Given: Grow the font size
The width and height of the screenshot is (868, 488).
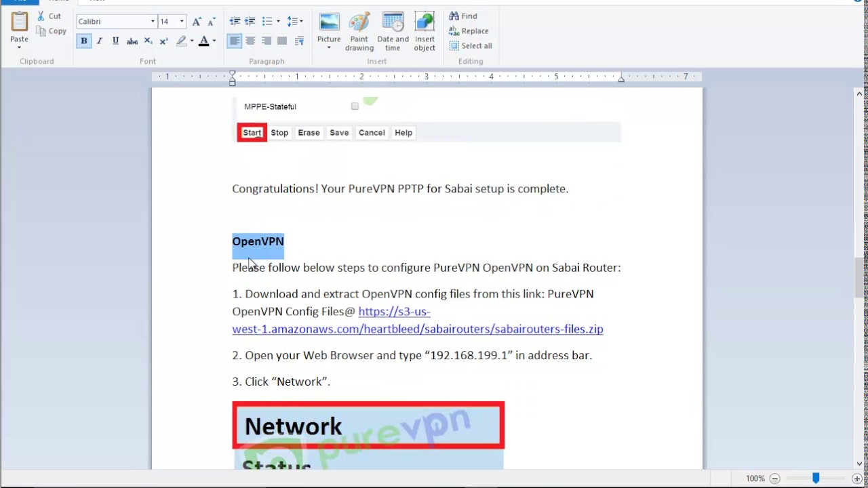Looking at the screenshot, I should [x=197, y=22].
